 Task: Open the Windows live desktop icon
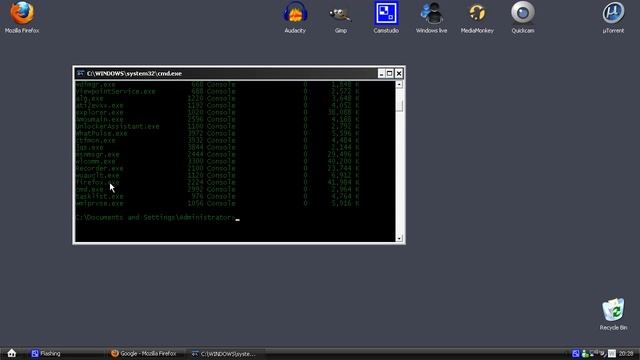pos(431,17)
